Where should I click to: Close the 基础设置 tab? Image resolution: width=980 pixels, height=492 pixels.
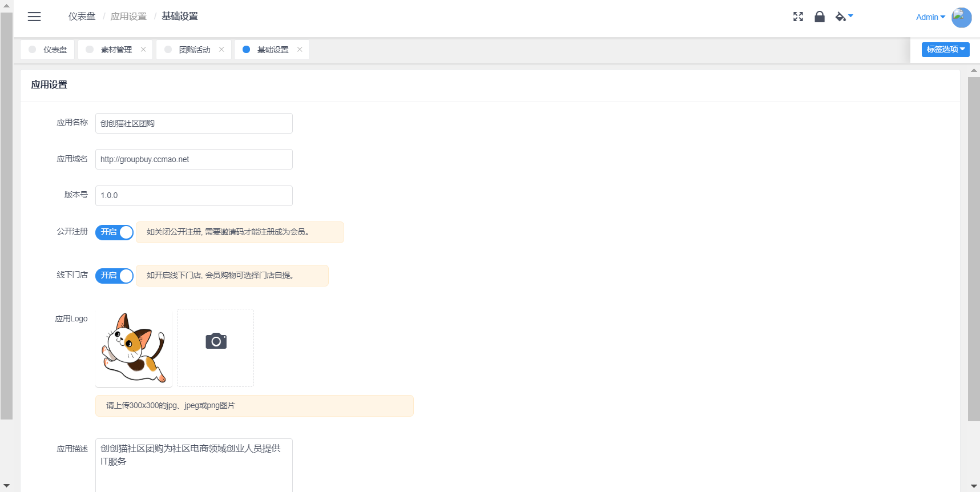pos(300,50)
